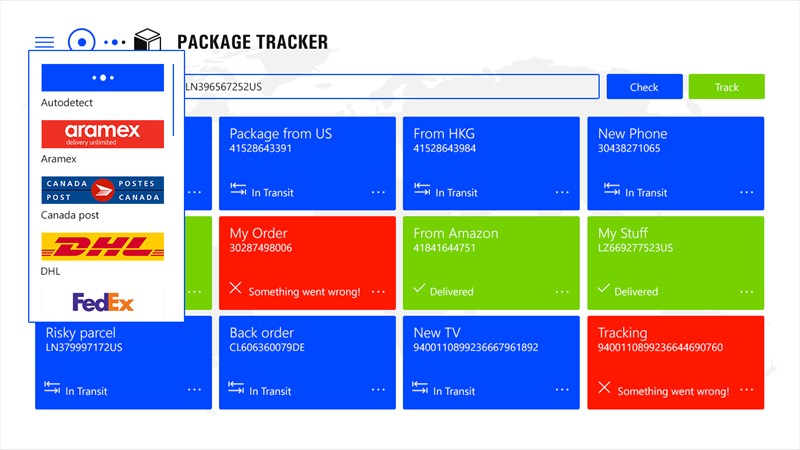Click error X icon on Tracking tile

604,387
